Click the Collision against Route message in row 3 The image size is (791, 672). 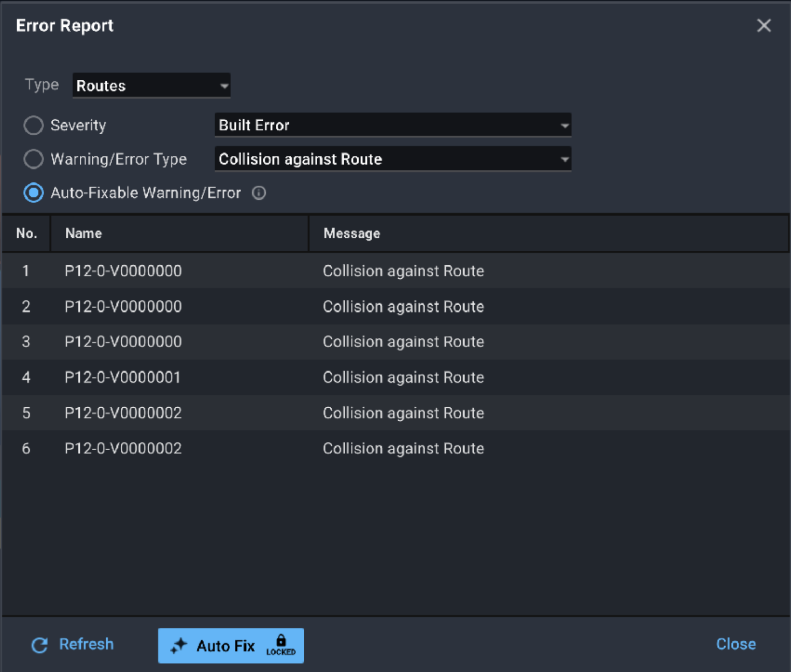403,342
